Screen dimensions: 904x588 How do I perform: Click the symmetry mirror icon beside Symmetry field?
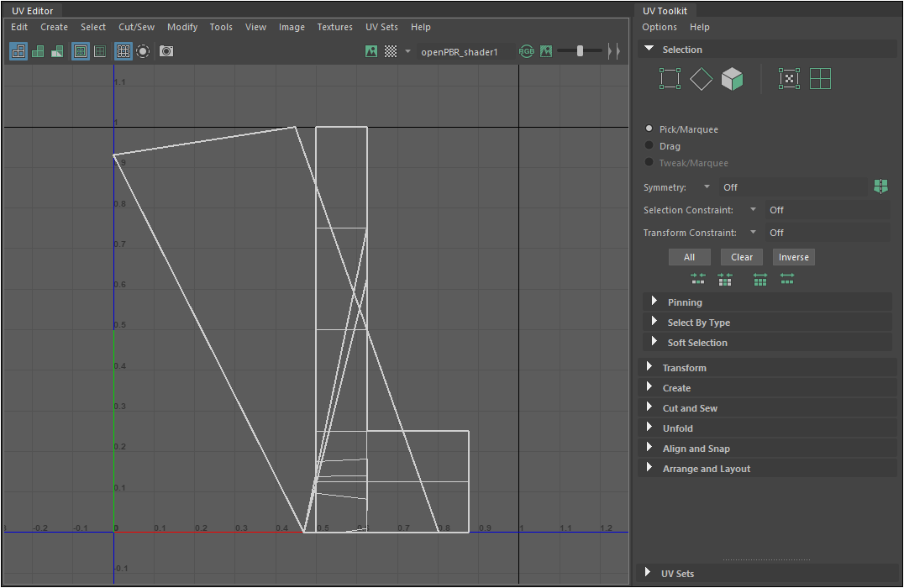coord(880,186)
